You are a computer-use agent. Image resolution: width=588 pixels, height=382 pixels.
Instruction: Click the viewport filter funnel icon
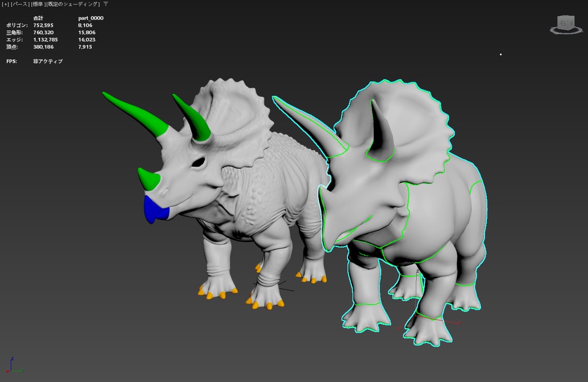point(106,3)
